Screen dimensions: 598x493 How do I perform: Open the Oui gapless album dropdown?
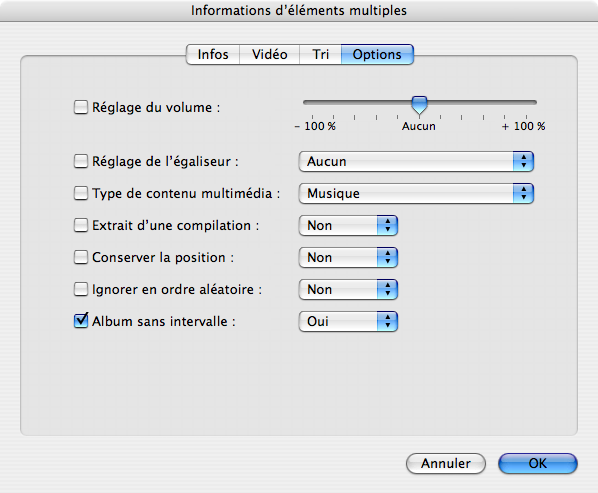348,321
